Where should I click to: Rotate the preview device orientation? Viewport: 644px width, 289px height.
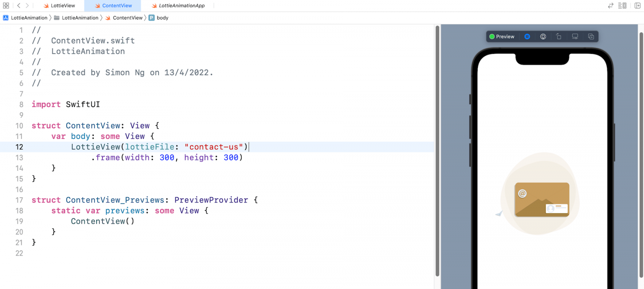click(x=559, y=37)
